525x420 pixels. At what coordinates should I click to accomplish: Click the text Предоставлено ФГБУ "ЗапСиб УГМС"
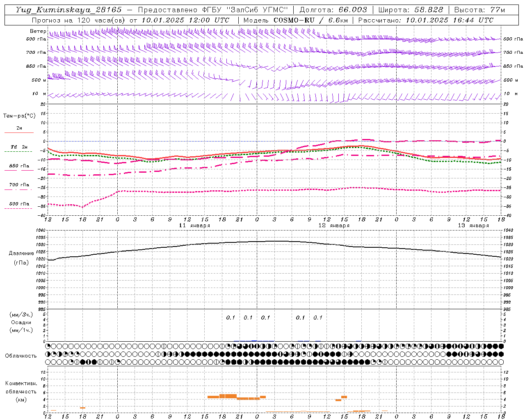(x=213, y=10)
